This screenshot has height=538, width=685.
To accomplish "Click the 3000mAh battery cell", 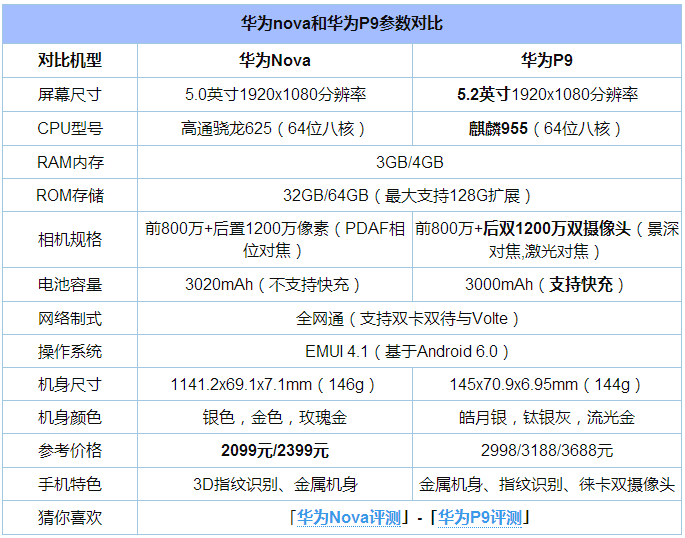I will [x=547, y=285].
